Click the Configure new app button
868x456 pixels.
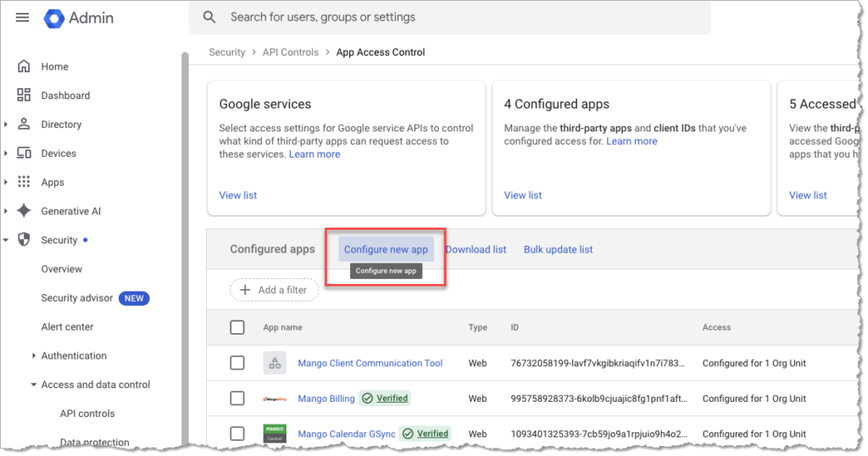tap(386, 249)
